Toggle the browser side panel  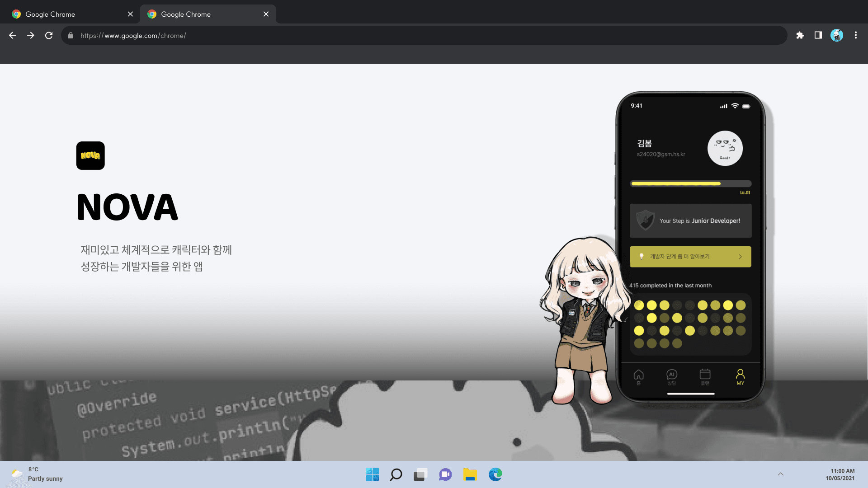(818, 35)
